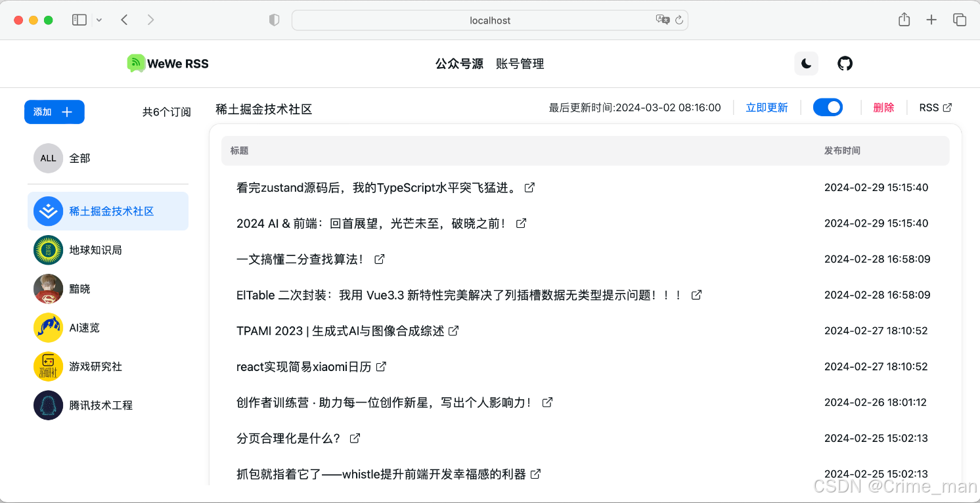
Task: Click 立即更新 to refresh feed
Action: [x=767, y=108]
